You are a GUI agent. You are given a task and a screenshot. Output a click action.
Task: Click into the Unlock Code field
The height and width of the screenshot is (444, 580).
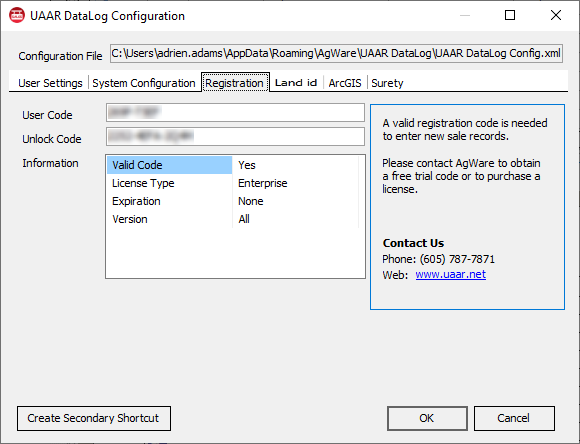point(235,137)
